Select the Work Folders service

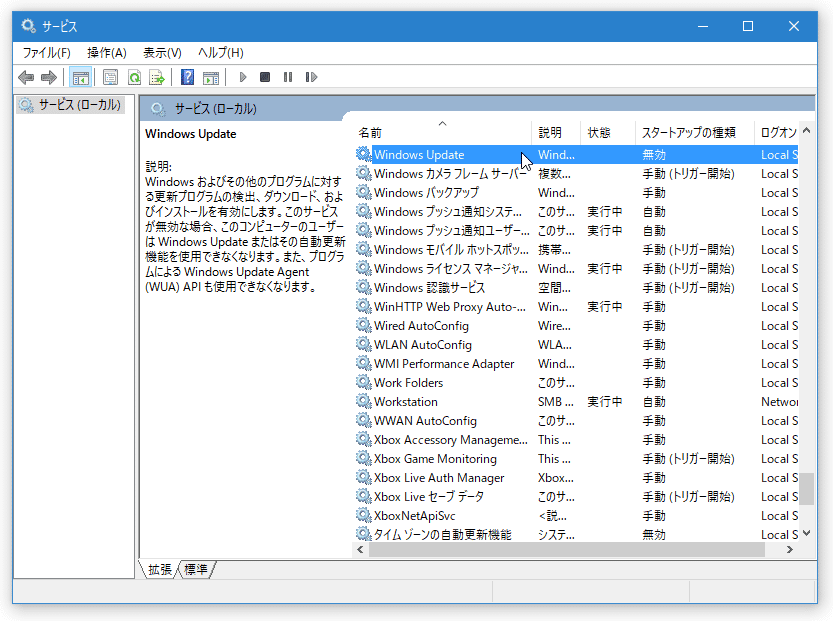[x=576, y=382]
